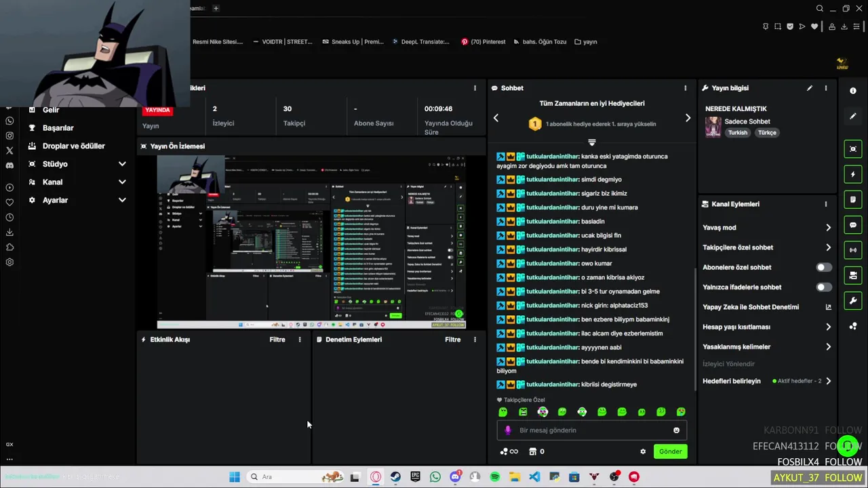Open Etkinlik Akışı three-dot menu

click(x=300, y=340)
